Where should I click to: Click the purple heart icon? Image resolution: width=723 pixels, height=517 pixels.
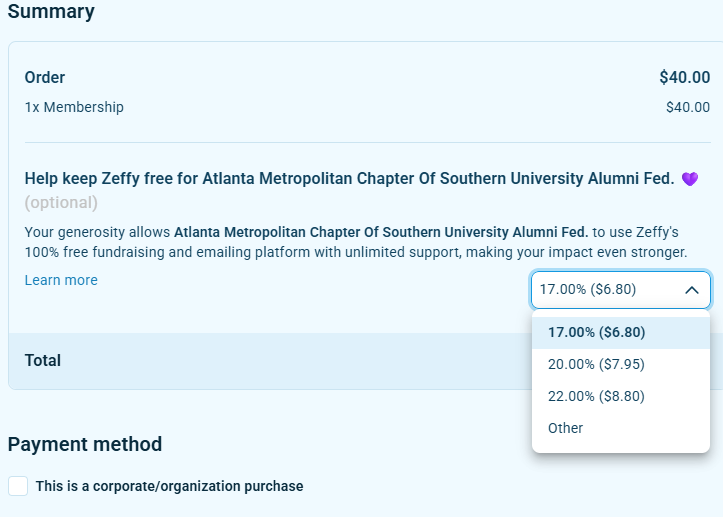(689, 179)
